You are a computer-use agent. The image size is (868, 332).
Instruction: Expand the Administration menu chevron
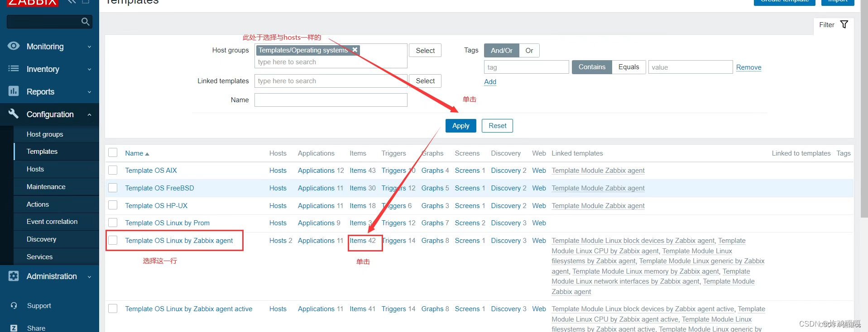89,276
